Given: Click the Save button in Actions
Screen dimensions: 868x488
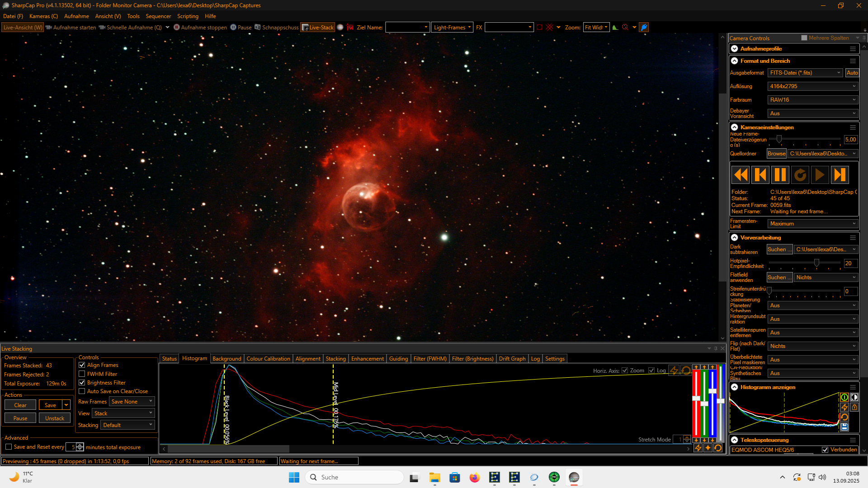Looking at the screenshot, I should [50, 405].
